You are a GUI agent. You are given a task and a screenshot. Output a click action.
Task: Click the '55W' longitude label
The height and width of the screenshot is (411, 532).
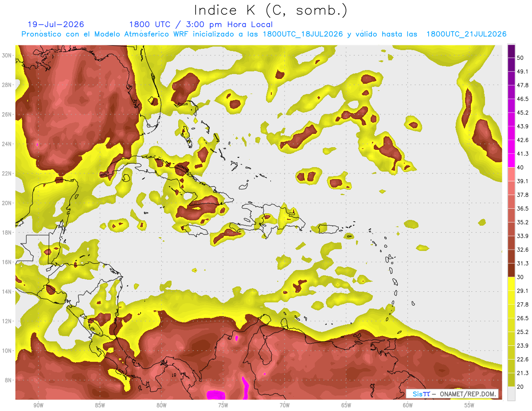pos(469,405)
